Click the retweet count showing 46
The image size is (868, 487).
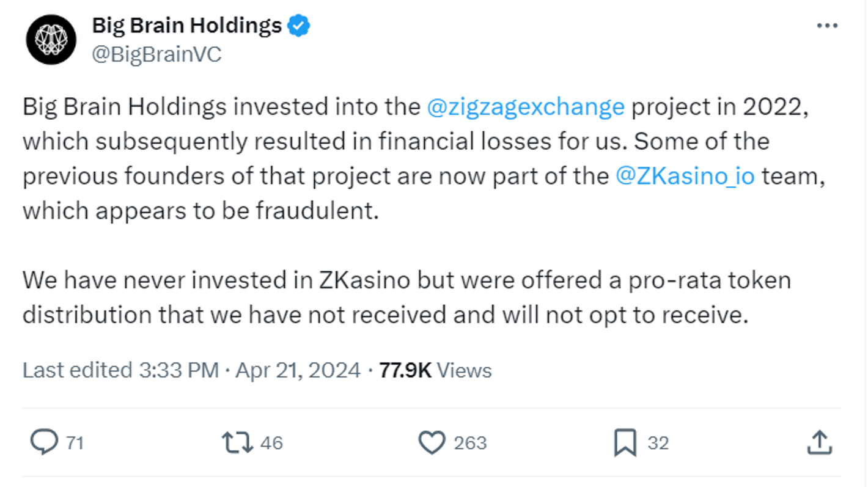[x=273, y=442]
